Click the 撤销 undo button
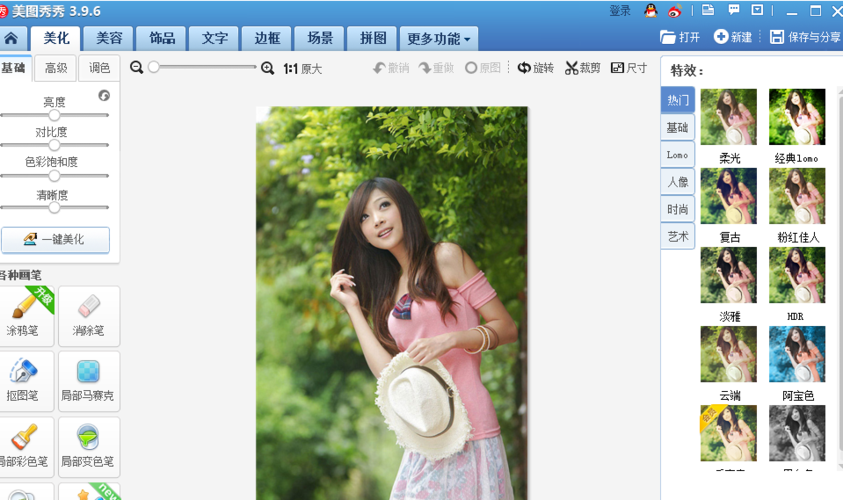Image resolution: width=843 pixels, height=500 pixels. [391, 68]
